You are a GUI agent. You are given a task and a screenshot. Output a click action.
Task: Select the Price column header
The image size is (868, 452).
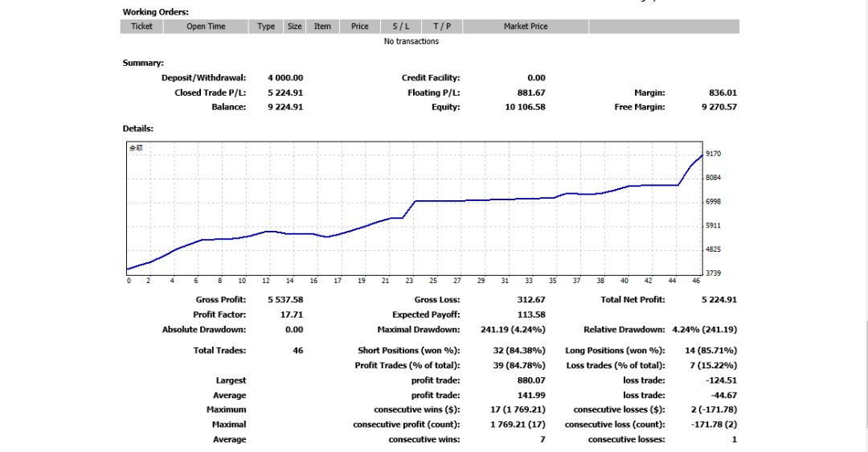coord(359,27)
